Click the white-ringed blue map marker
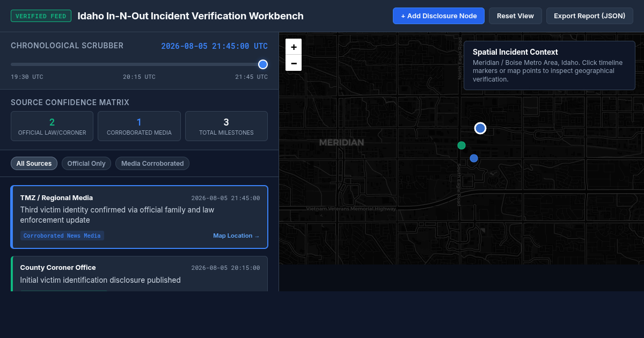The height and width of the screenshot is (338, 644). pos(480,128)
